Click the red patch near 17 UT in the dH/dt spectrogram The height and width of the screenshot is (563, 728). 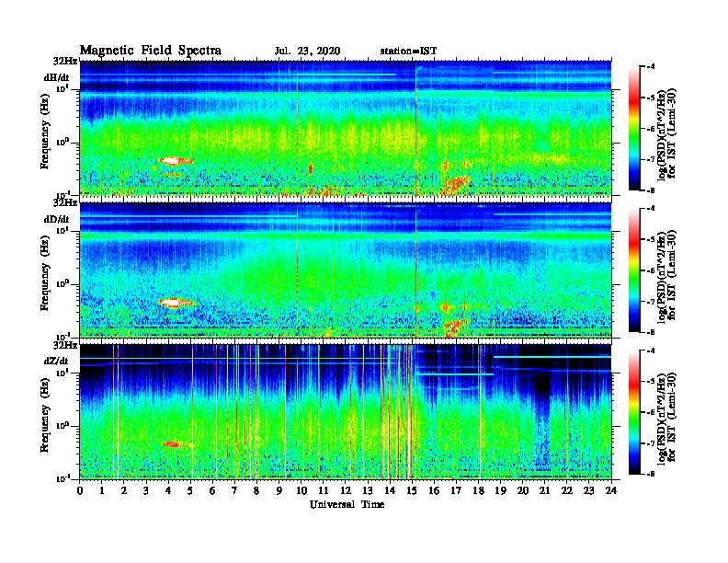click(456, 184)
